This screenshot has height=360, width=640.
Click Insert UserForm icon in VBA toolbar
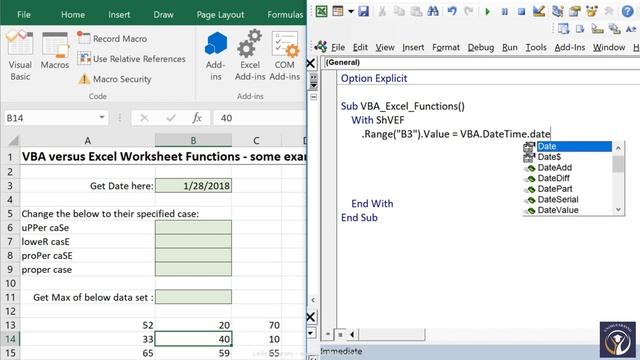pyautogui.click(x=338, y=11)
